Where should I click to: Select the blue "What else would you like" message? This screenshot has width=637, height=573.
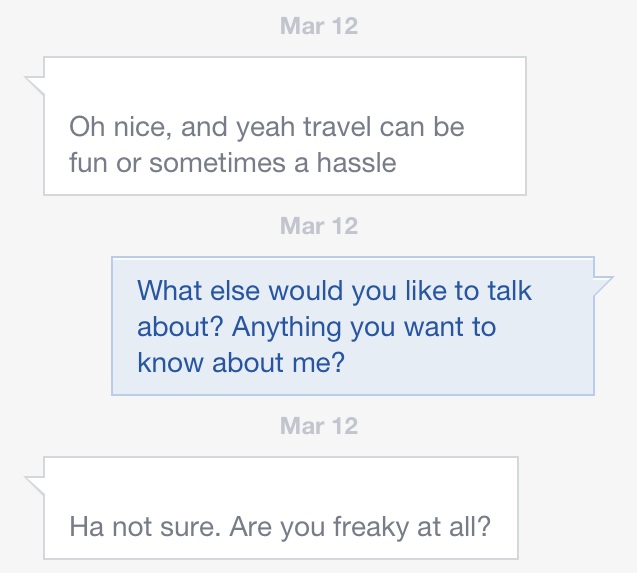click(352, 326)
